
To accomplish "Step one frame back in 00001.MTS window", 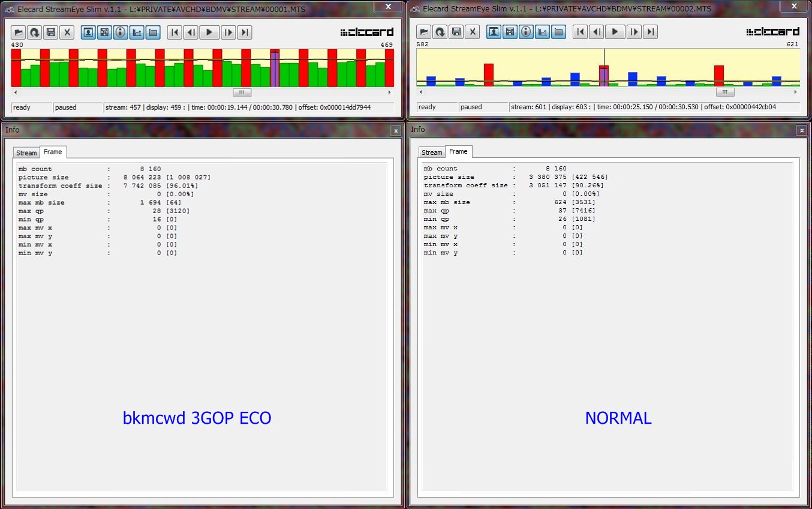I will point(191,32).
